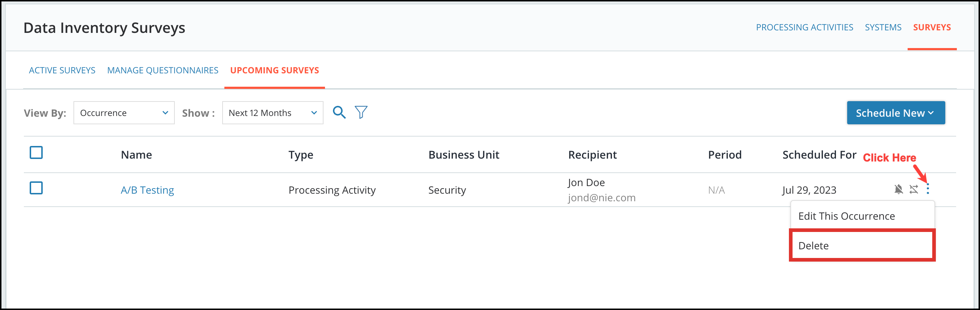Go to Processing Activities section
Screen dimensions: 980x310
804,27
